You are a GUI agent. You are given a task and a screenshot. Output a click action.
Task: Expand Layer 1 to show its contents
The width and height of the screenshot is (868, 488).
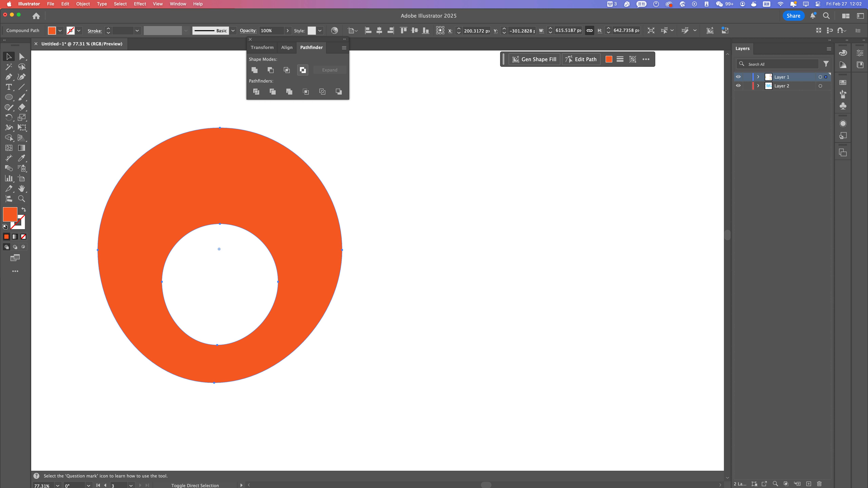758,77
